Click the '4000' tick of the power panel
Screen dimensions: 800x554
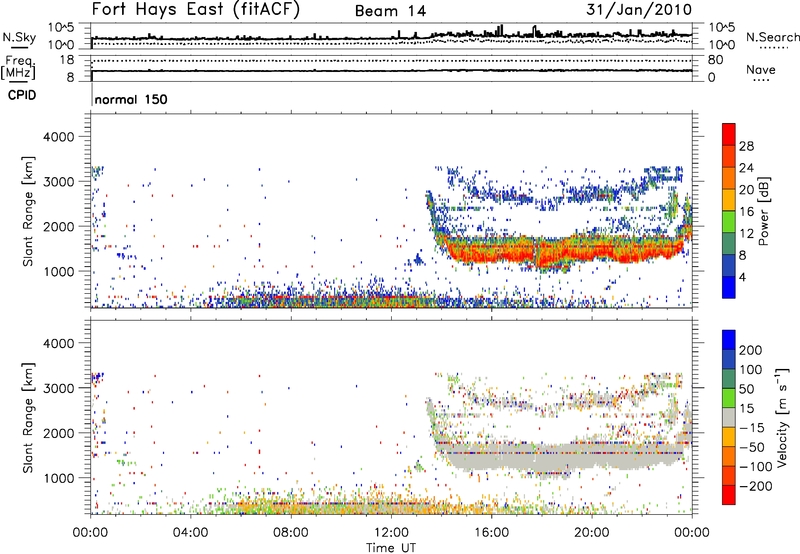[x=58, y=137]
